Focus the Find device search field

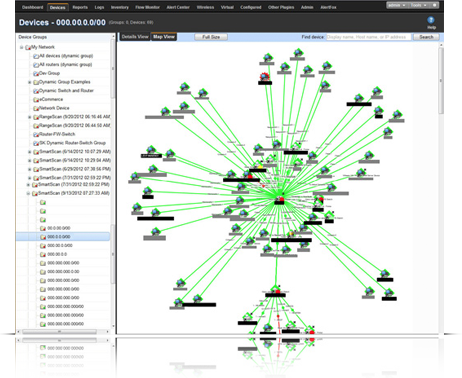coord(369,37)
